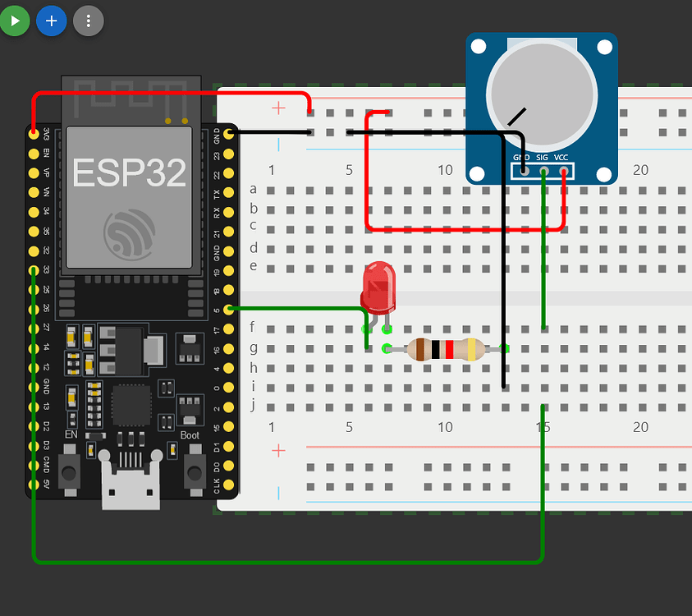Click the GND pin of the touch sensor
This screenshot has width=692, height=616.
[522, 172]
